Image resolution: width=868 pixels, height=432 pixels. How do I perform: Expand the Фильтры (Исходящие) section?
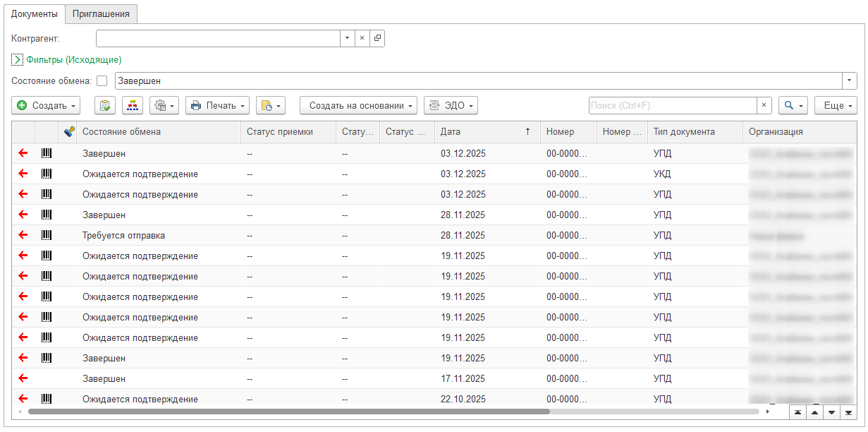point(18,60)
